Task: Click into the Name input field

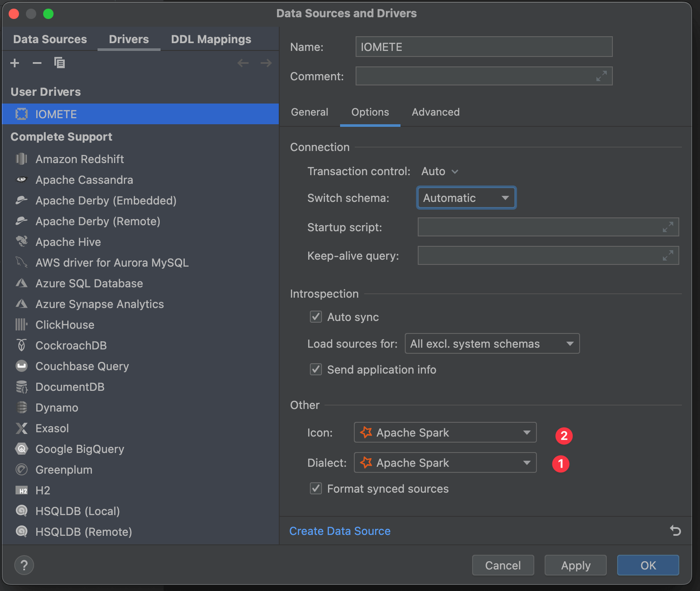Action: tap(484, 47)
